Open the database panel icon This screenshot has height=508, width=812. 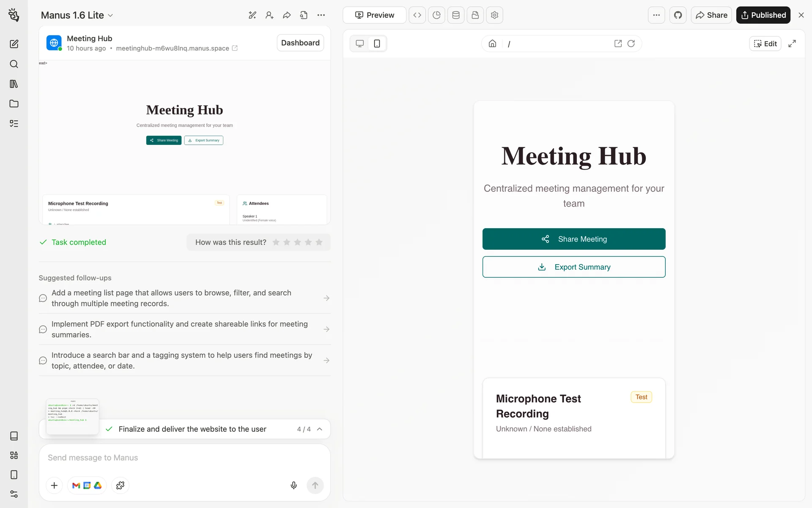(x=456, y=15)
